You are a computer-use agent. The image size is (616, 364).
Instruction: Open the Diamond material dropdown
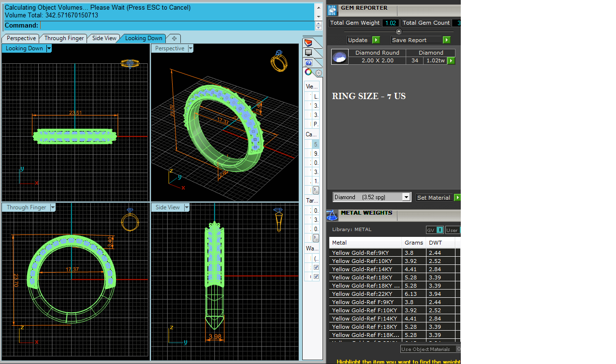click(x=406, y=197)
